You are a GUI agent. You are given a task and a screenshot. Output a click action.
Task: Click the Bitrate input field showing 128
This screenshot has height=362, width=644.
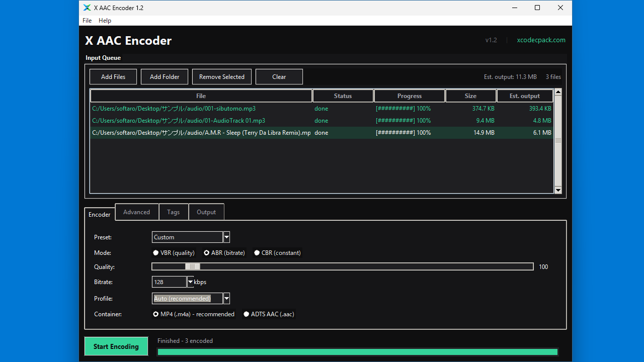170,282
